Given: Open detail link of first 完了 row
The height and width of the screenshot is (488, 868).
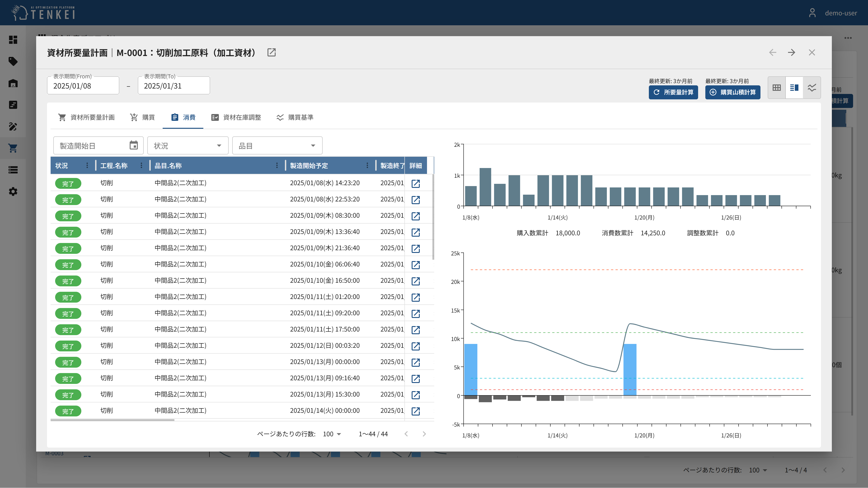Looking at the screenshot, I should tap(415, 184).
